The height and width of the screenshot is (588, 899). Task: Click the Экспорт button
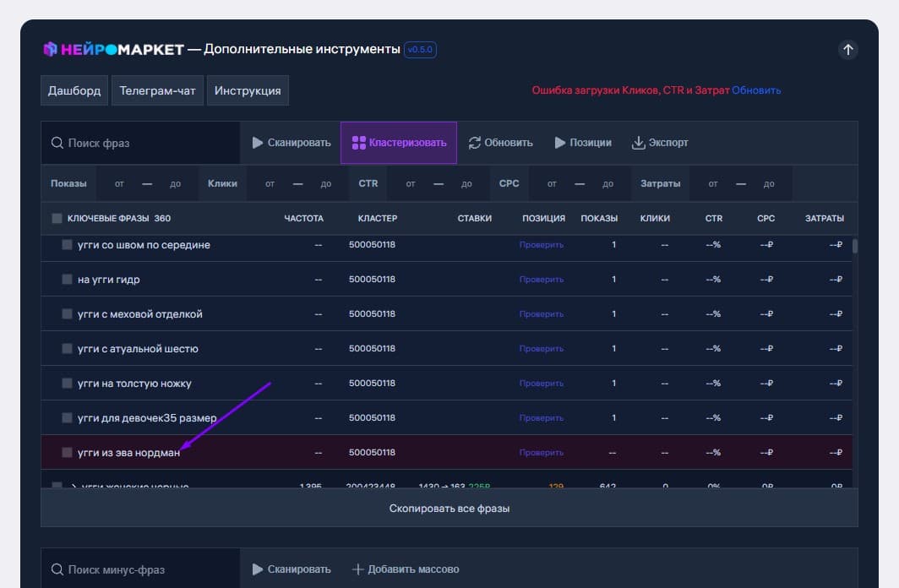[x=660, y=143]
